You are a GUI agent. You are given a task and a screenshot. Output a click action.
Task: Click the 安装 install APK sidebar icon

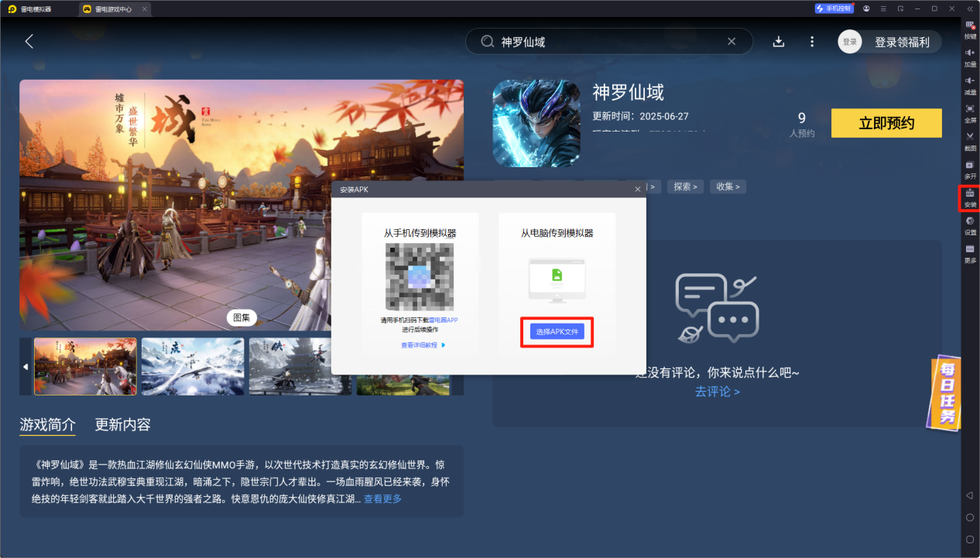(x=970, y=198)
